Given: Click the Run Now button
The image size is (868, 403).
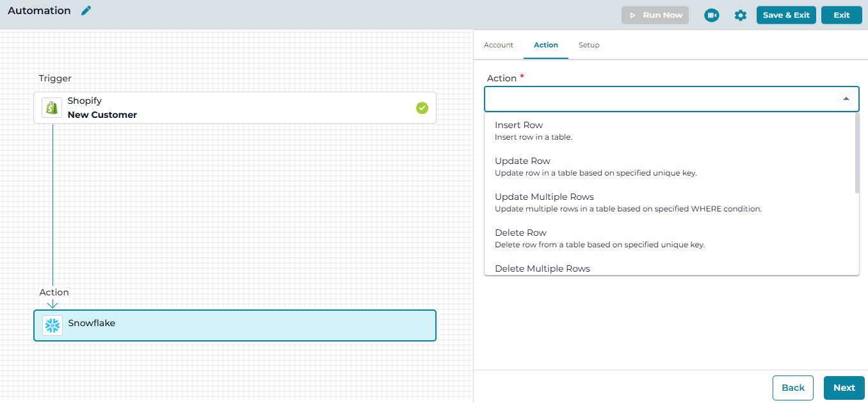Looking at the screenshot, I should click(655, 15).
